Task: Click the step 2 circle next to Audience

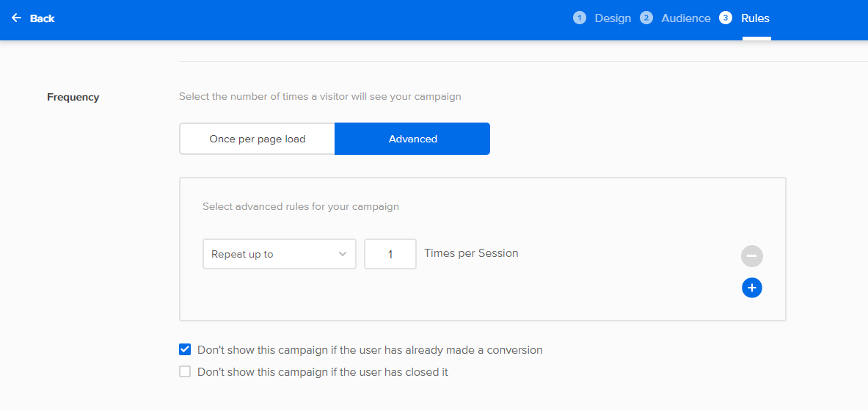Action: coord(646,18)
